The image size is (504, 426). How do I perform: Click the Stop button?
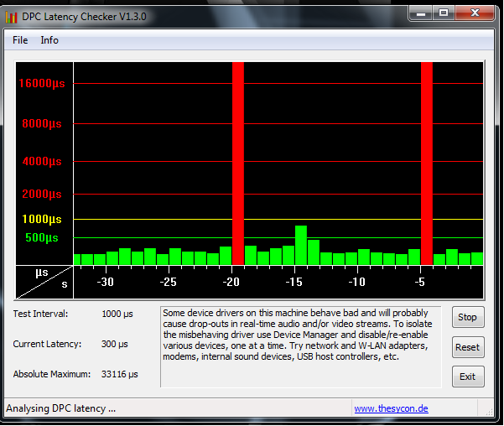(468, 317)
